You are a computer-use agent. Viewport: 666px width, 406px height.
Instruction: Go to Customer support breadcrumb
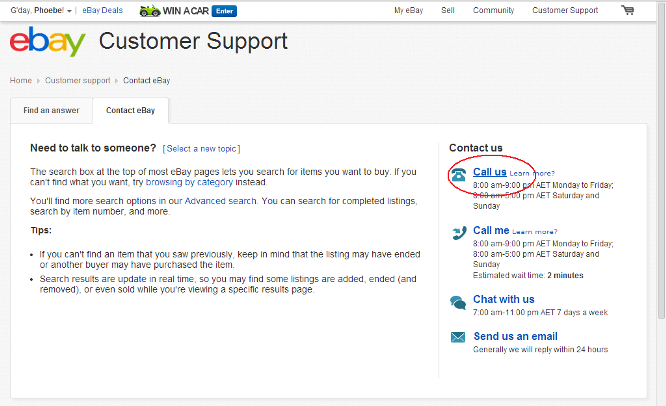point(78,80)
